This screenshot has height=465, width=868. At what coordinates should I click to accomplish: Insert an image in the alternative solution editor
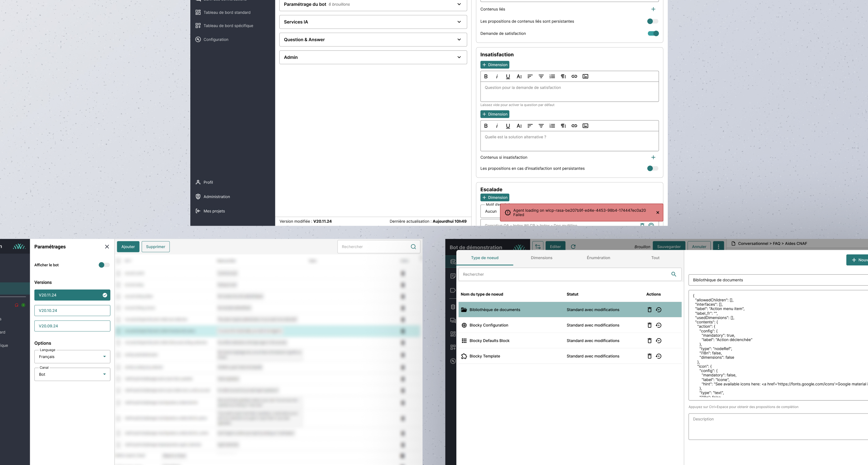(x=585, y=126)
